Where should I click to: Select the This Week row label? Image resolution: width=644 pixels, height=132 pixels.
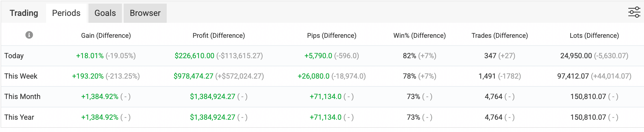[21, 76]
